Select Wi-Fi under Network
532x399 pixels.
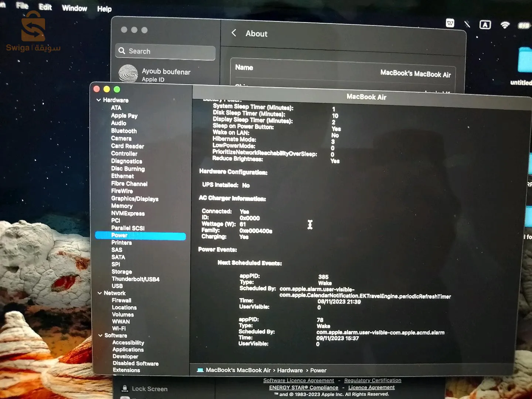[x=119, y=328]
